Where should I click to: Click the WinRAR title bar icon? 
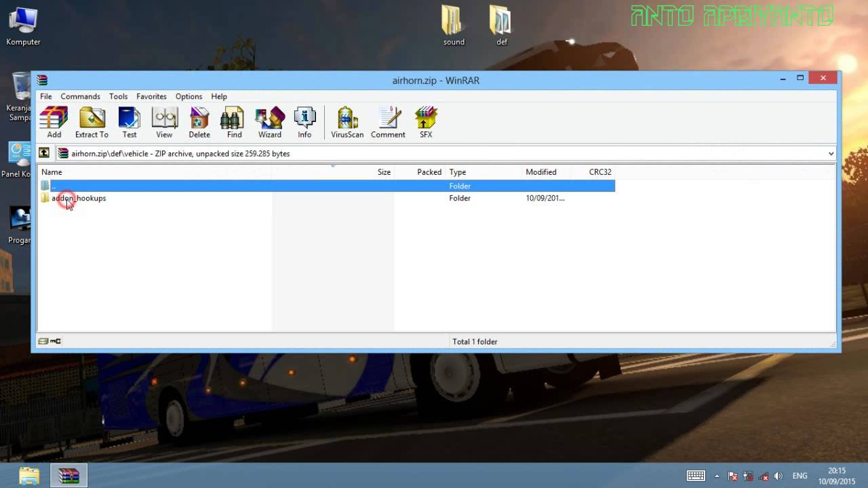(43, 80)
